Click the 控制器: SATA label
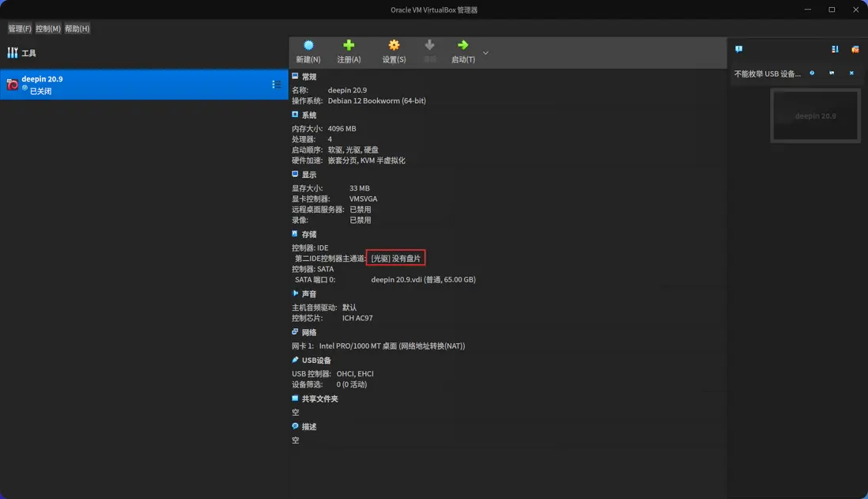 tap(313, 269)
